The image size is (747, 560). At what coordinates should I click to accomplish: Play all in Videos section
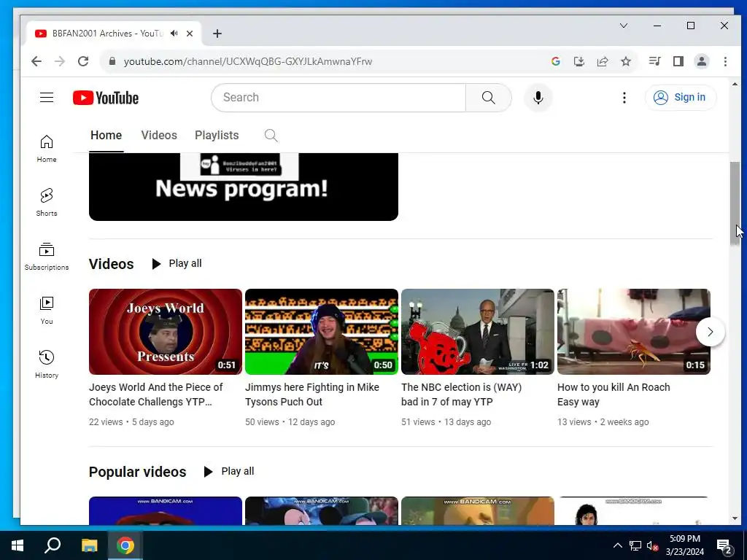pyautogui.click(x=177, y=263)
